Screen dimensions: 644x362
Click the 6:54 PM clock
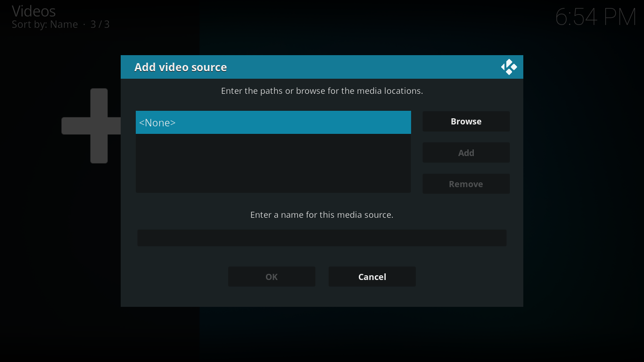tap(595, 17)
